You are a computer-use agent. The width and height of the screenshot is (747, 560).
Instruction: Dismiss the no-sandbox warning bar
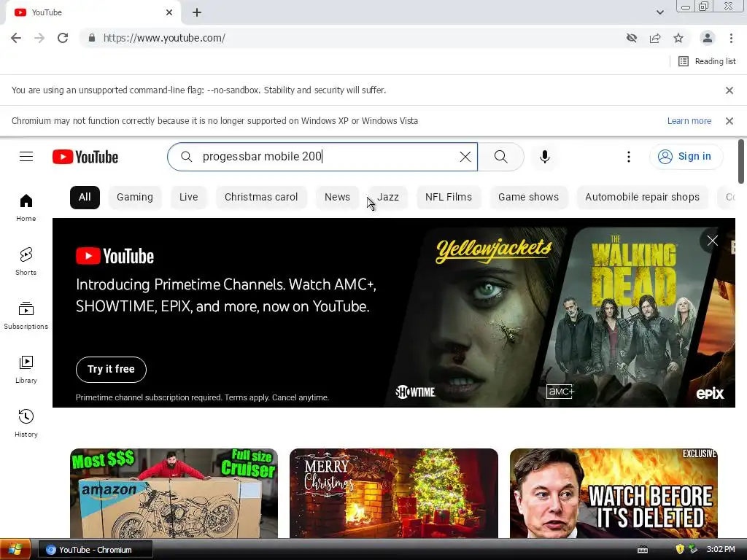[x=729, y=90]
